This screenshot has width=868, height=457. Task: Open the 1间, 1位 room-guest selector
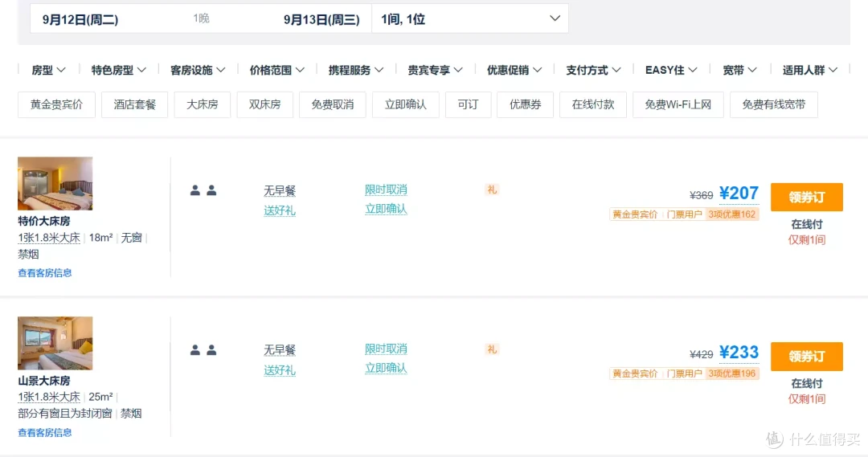point(470,18)
